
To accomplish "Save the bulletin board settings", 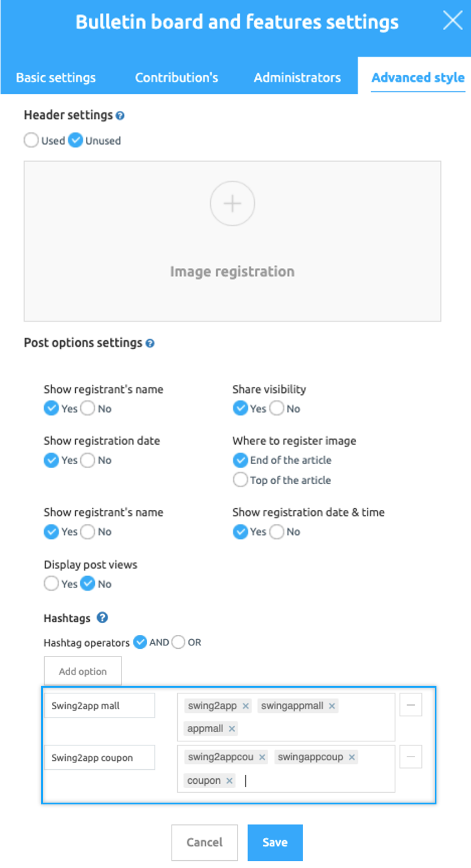I will click(275, 842).
